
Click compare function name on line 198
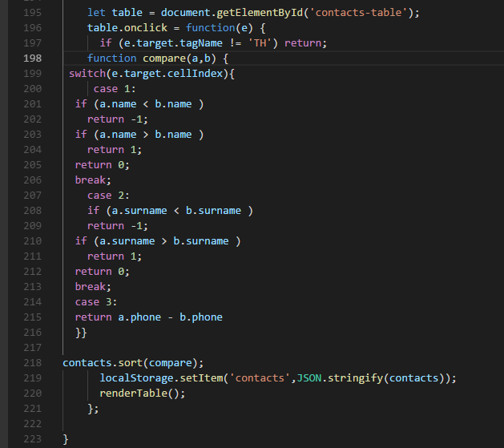point(164,59)
